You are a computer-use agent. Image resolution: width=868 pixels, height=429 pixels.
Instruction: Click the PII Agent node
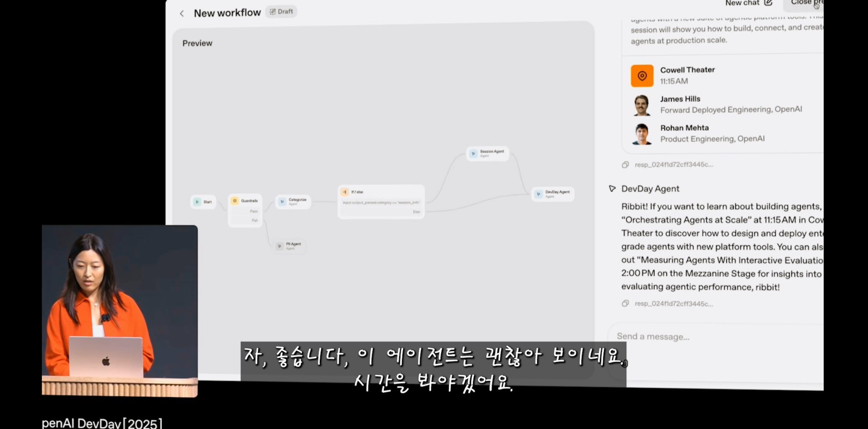289,246
